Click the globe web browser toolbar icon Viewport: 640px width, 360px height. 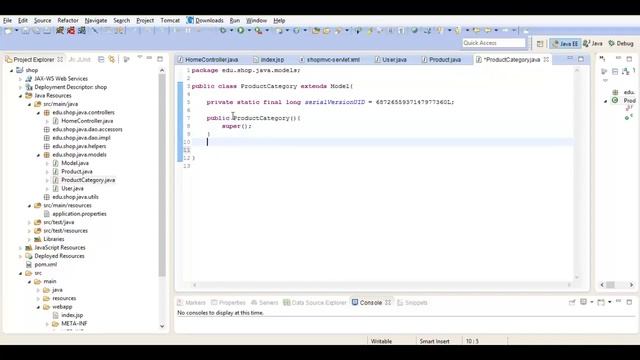[414, 30]
